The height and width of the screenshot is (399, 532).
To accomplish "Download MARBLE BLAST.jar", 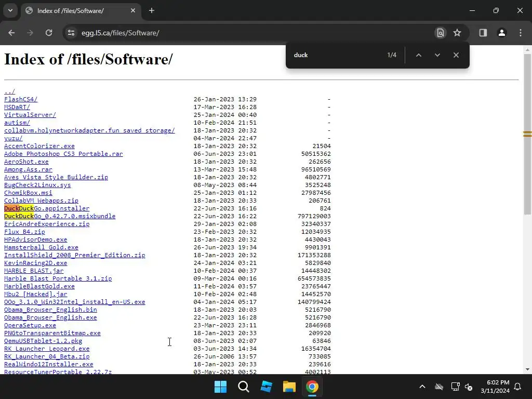I will (x=34, y=271).
